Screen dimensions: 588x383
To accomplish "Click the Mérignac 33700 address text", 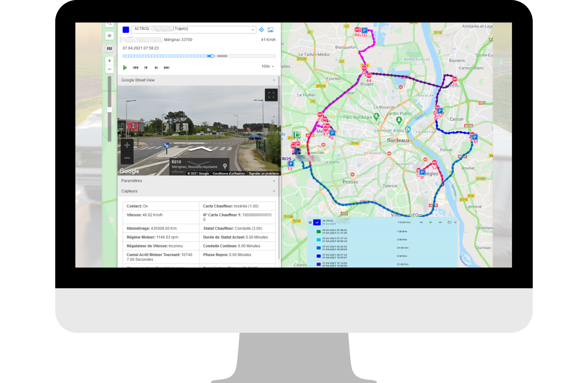I will pos(178,40).
